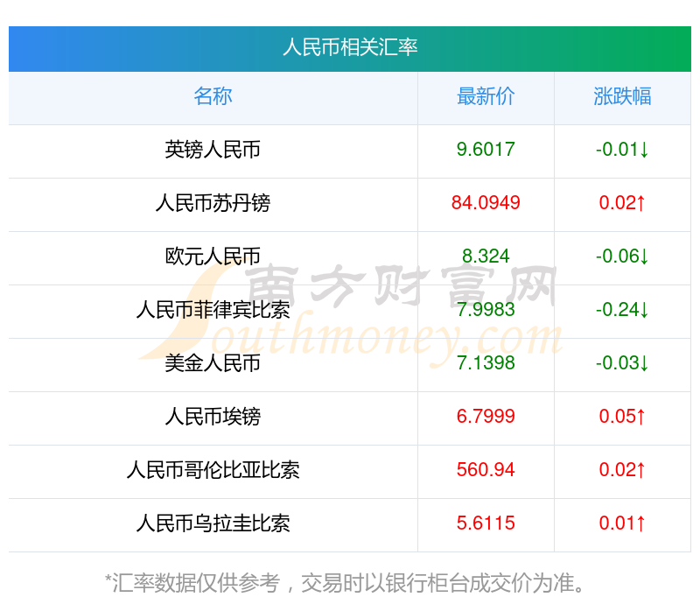Click the 人民币相关汇率 table title

(x=350, y=47)
